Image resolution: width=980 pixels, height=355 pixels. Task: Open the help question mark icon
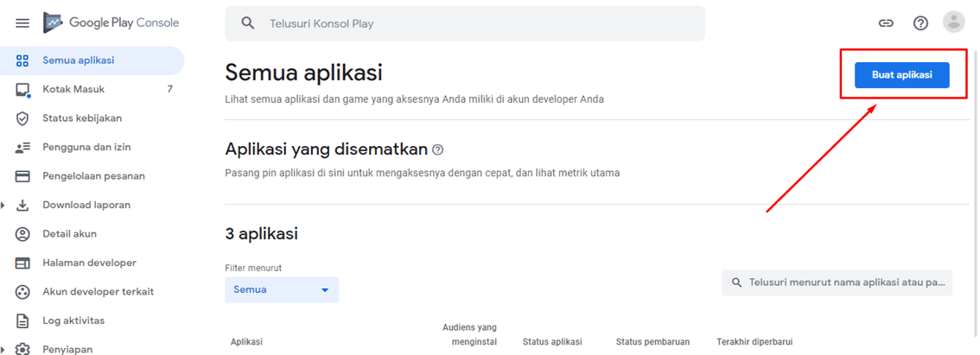point(920,23)
